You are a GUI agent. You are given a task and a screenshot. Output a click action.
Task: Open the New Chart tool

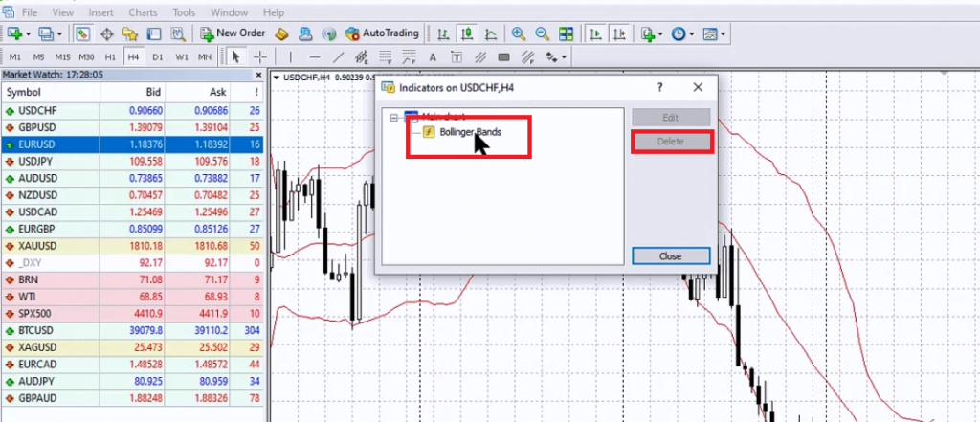tap(15, 33)
